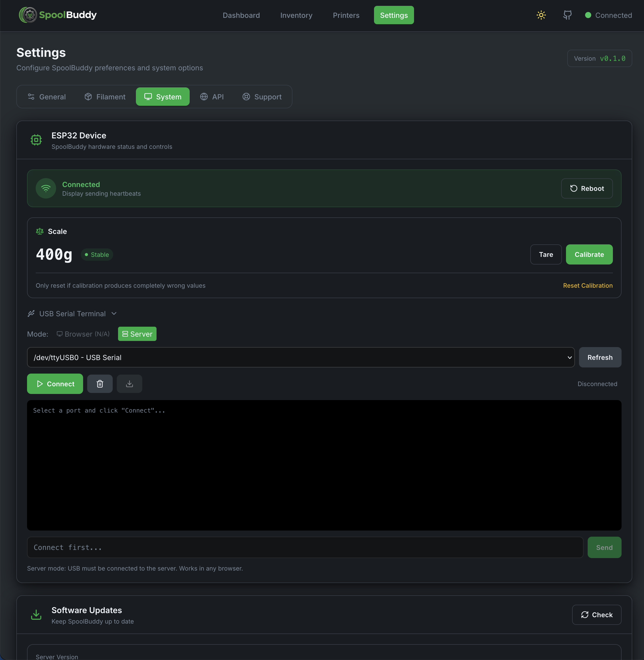This screenshot has width=644, height=660.
Task: Tare the scale reading
Action: pyautogui.click(x=546, y=254)
